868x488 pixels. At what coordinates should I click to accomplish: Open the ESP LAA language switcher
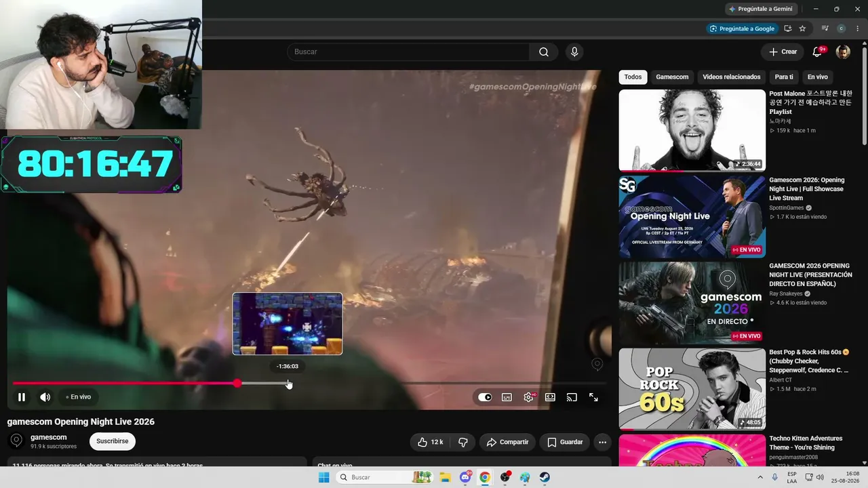pyautogui.click(x=792, y=477)
